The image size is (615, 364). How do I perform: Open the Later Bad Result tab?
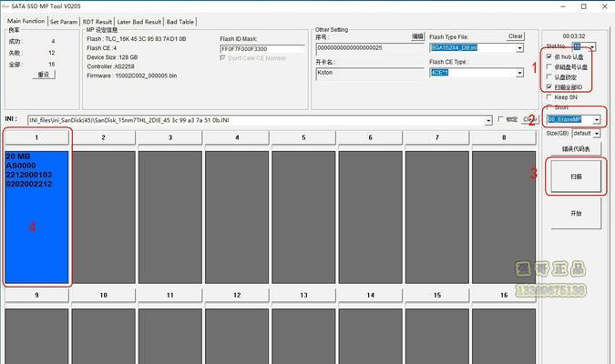point(139,22)
